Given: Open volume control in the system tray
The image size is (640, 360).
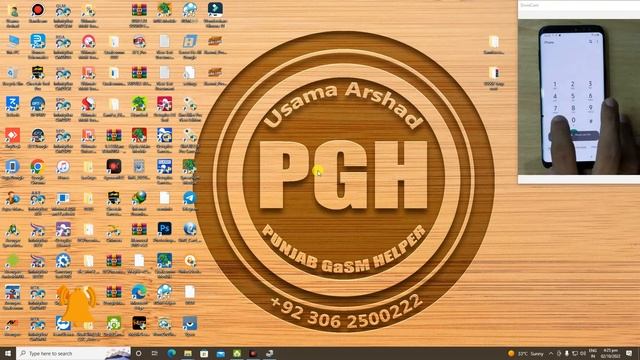Looking at the screenshot, I should click(583, 353).
